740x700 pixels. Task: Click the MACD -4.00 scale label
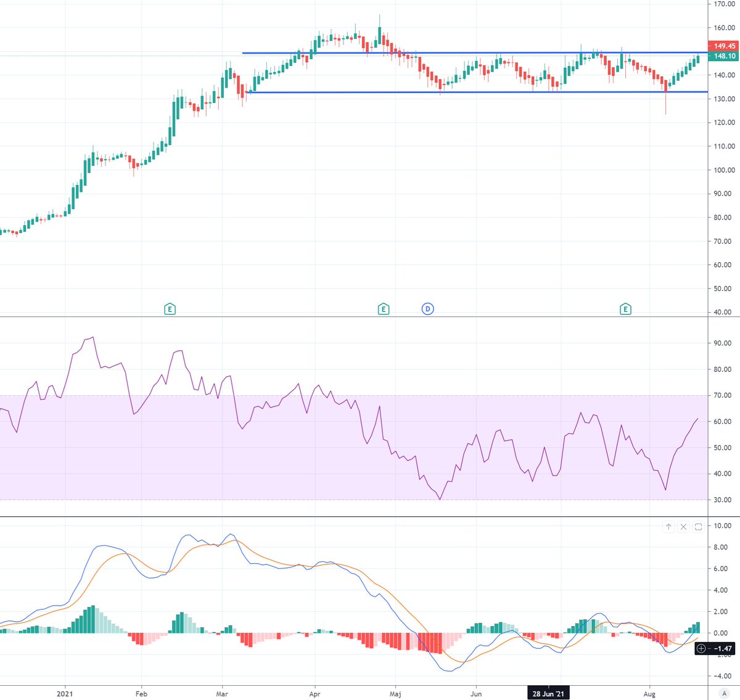[x=723, y=676]
